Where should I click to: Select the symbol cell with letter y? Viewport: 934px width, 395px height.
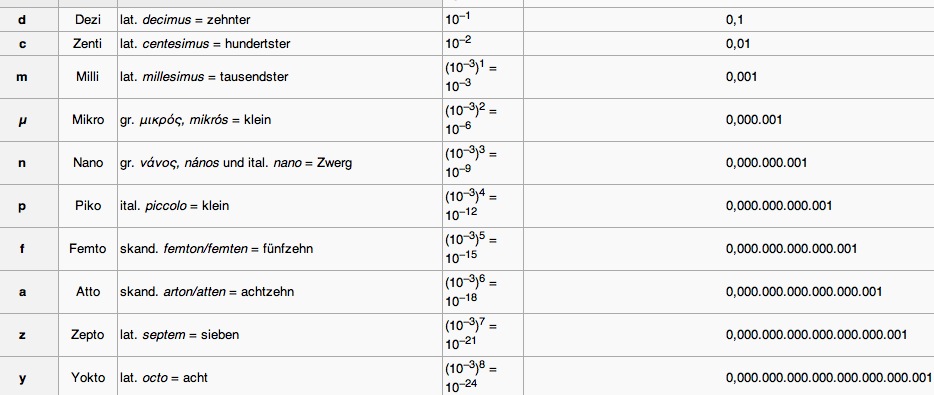coord(22,378)
